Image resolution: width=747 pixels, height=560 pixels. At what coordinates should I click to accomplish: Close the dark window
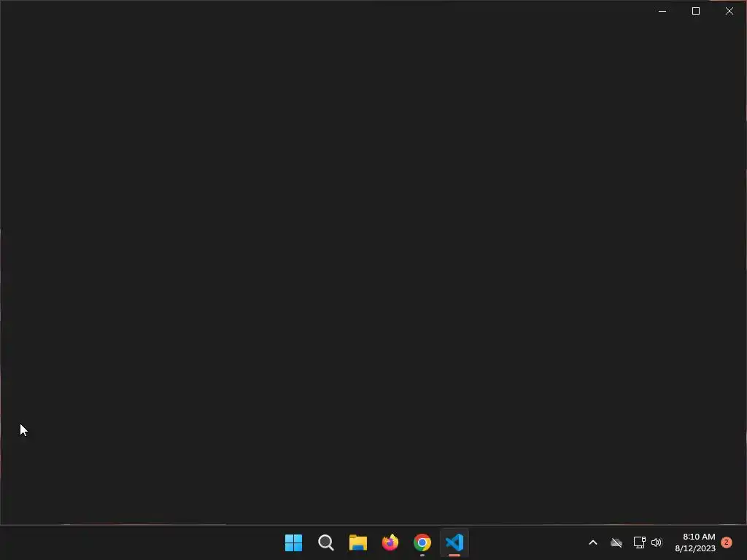[x=729, y=11]
